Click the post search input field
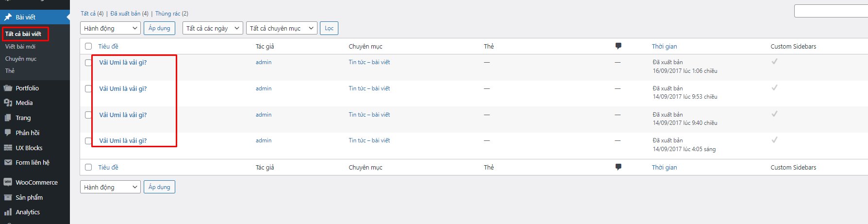868x224 pixels. [831, 11]
